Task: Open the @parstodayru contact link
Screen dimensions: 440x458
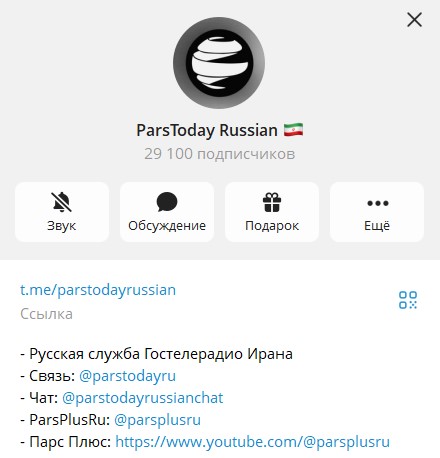Action: coord(127,376)
